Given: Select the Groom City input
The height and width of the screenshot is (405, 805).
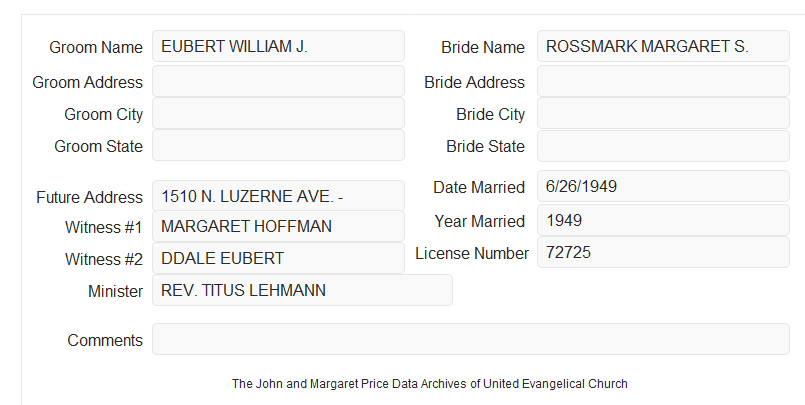Looking at the screenshot, I should tap(278, 113).
